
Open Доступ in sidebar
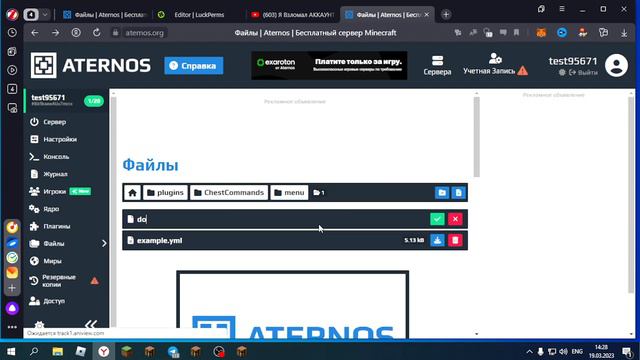[54, 301]
